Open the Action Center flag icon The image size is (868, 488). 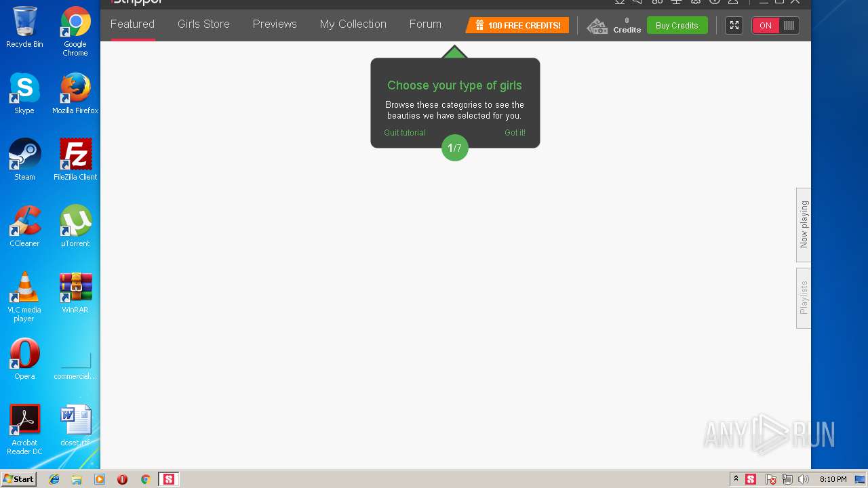tap(771, 479)
